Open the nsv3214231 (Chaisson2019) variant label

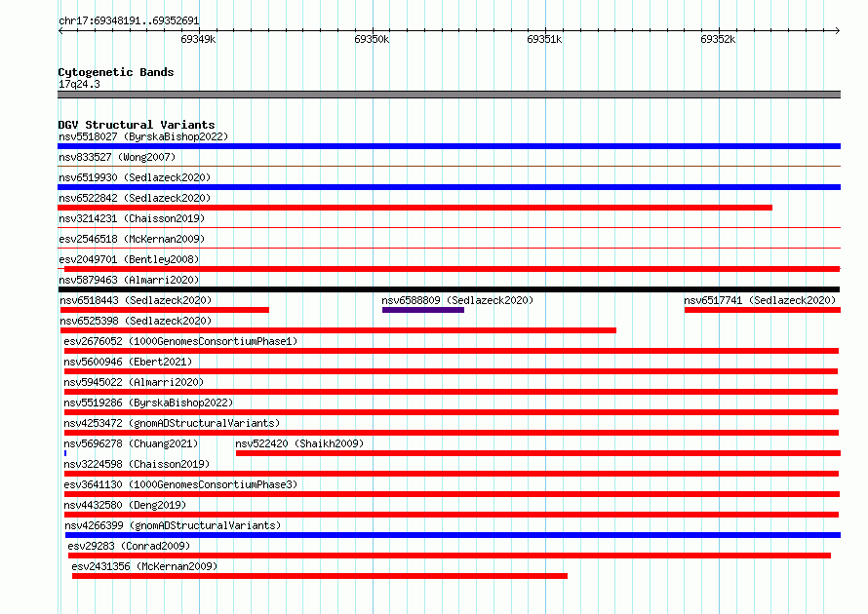coord(132,218)
